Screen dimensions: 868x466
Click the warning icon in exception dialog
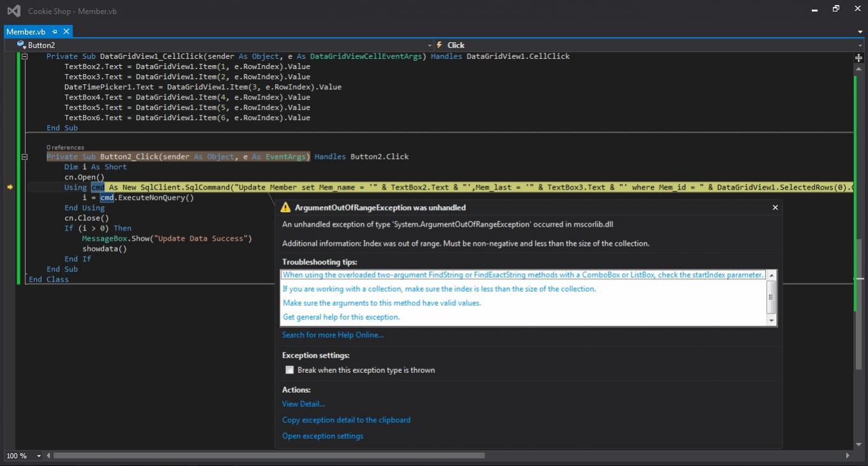(286, 207)
